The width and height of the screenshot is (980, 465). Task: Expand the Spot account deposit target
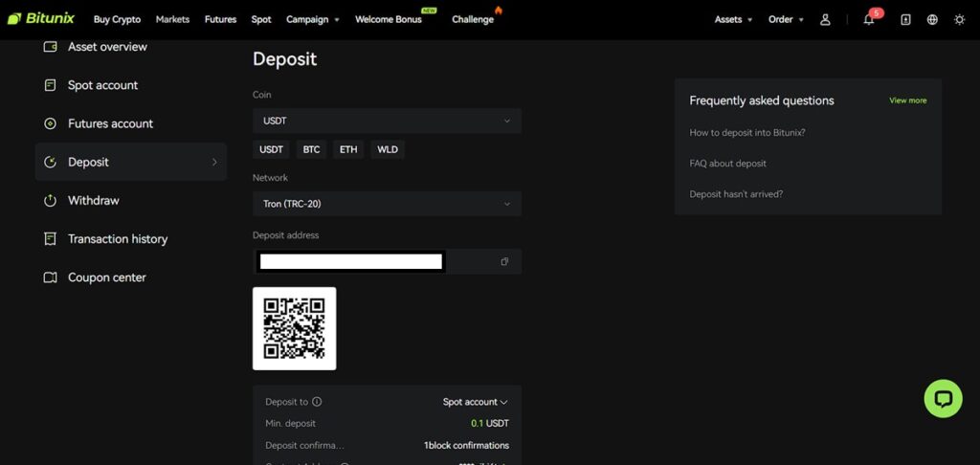[476, 402]
